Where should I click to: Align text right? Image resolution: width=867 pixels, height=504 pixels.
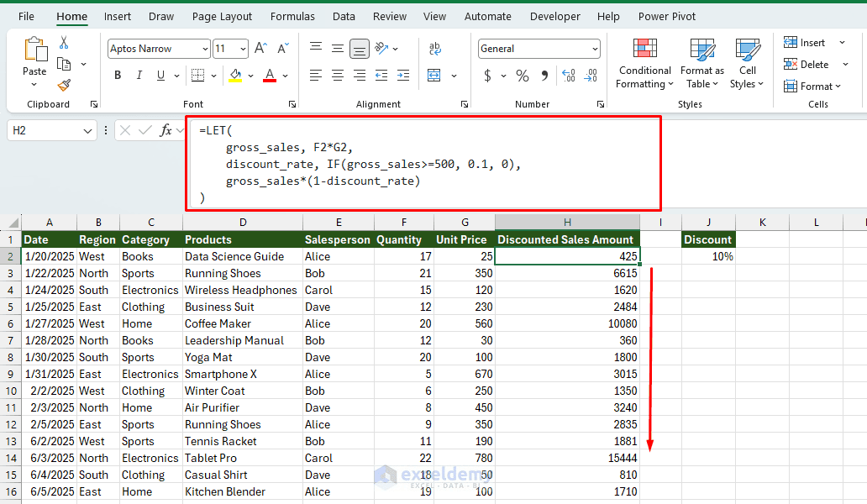360,75
